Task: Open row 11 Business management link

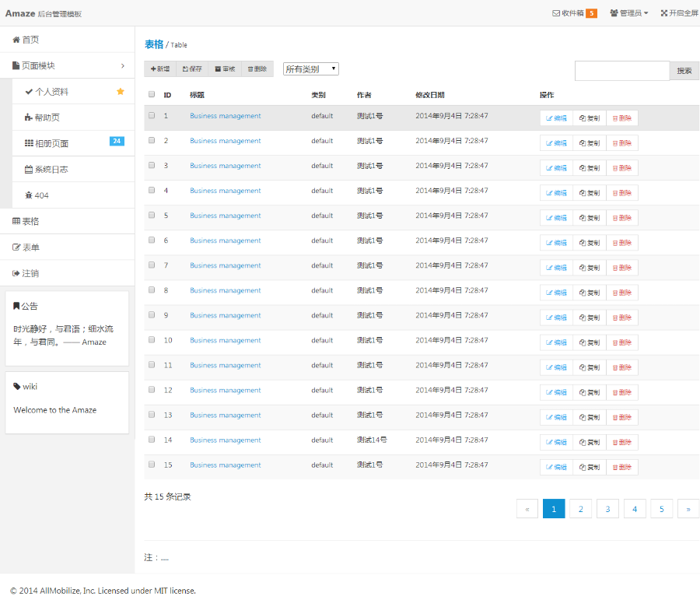Action: coord(226,365)
